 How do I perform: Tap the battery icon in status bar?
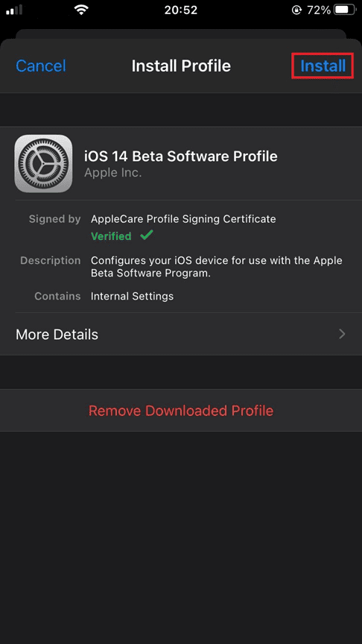coord(346,10)
